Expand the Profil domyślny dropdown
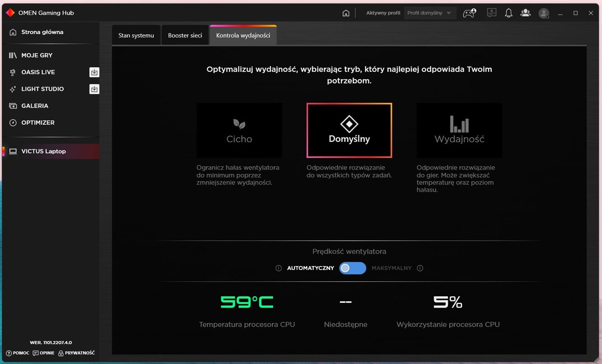This screenshot has width=602, height=364. point(429,13)
